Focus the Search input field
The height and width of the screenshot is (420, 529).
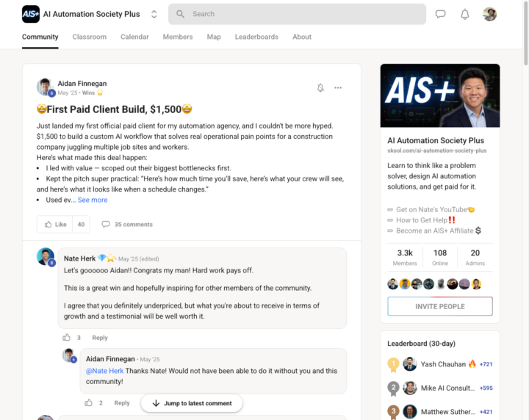pyautogui.click(x=298, y=14)
